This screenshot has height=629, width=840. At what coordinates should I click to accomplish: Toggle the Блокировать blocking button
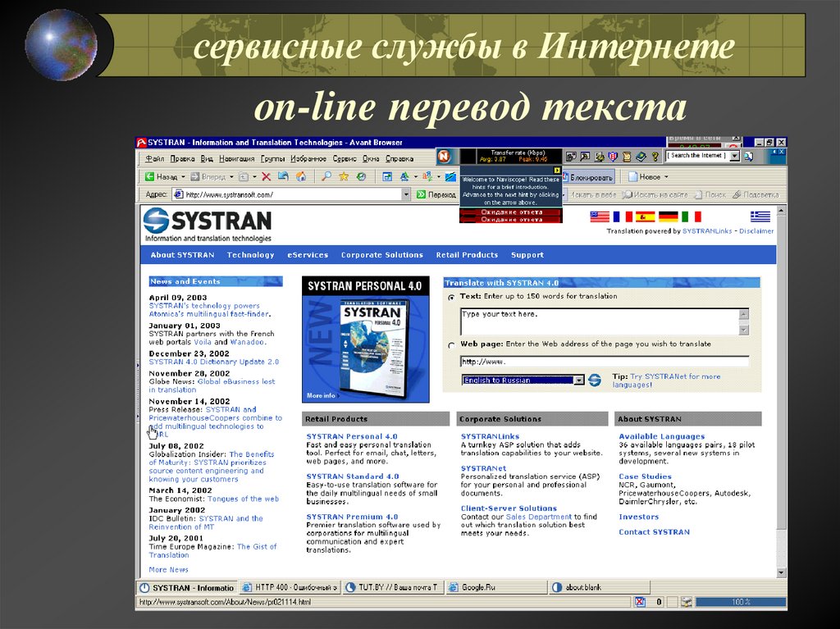(x=589, y=175)
